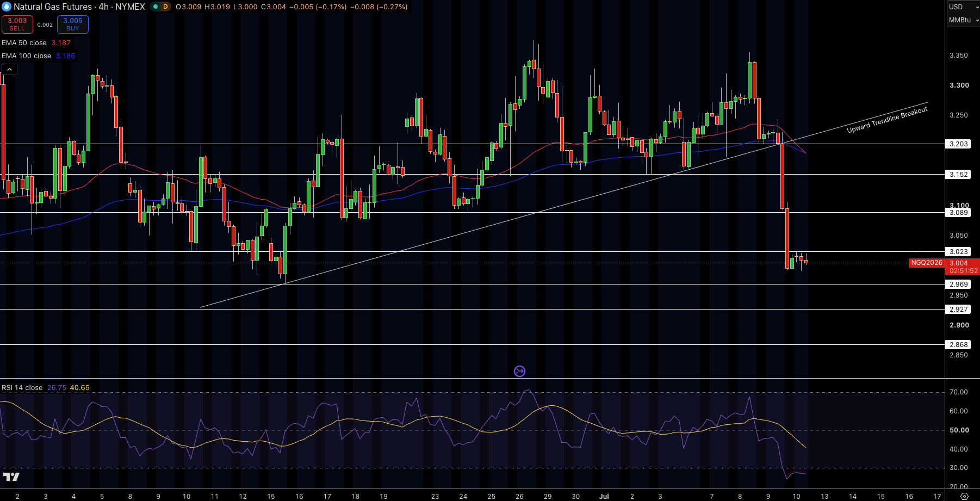Select the EMA 50 close indicator label

[24, 43]
